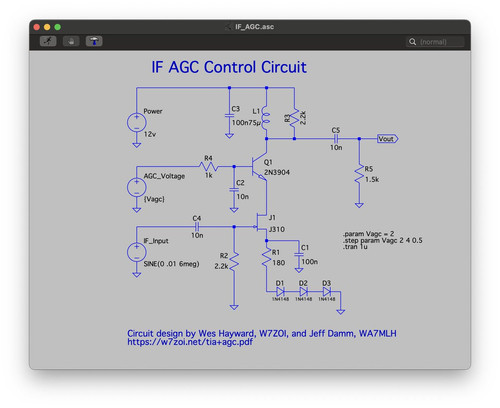500x408 pixels.
Task: Click the ground symbol below D3
Action: [x=340, y=312]
